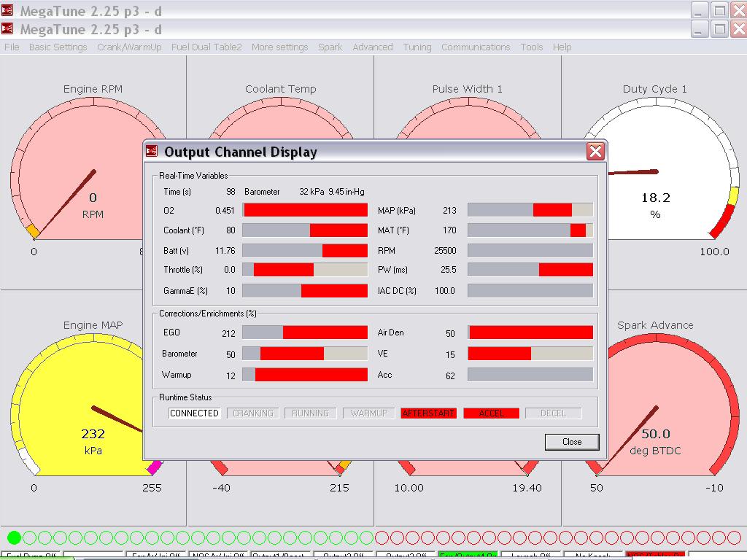This screenshot has height=560, width=747.
Task: Open the Help menu
Action: click(562, 47)
